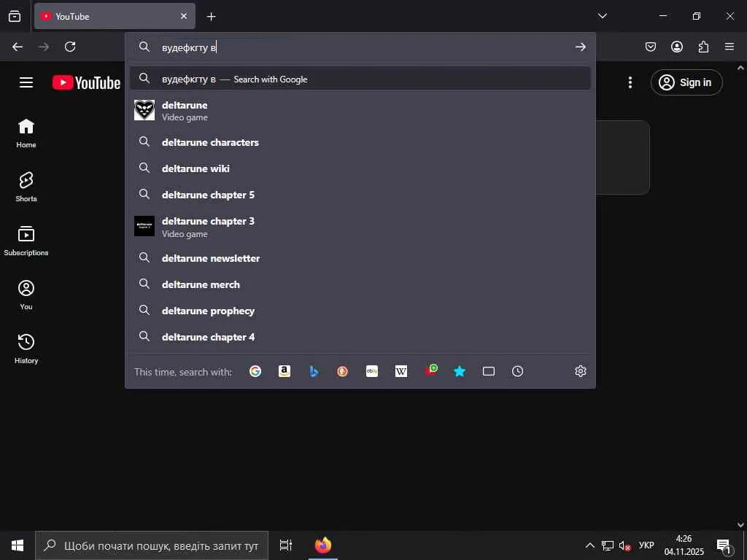Open Task View on the taskbar

[x=286, y=545]
